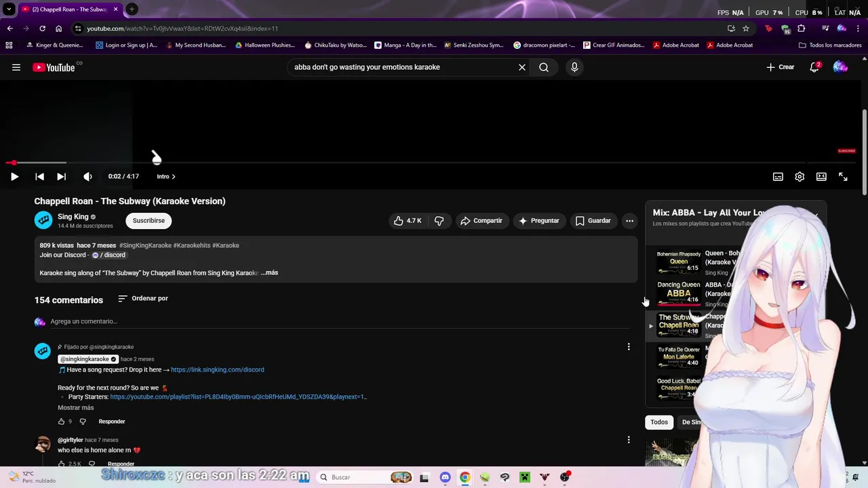Share the video with Compartir
This screenshot has height=488, width=868.
pyautogui.click(x=481, y=220)
